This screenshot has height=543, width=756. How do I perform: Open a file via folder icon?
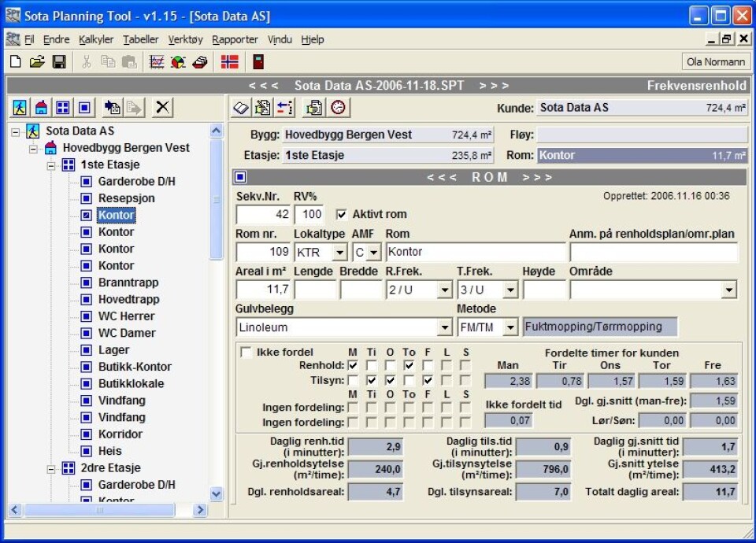(37, 61)
